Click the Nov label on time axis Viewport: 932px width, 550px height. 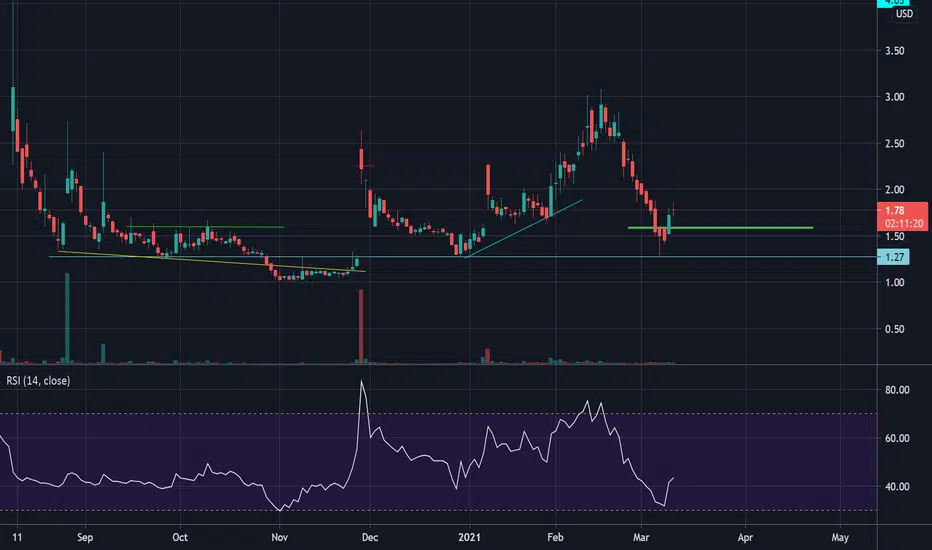279,538
